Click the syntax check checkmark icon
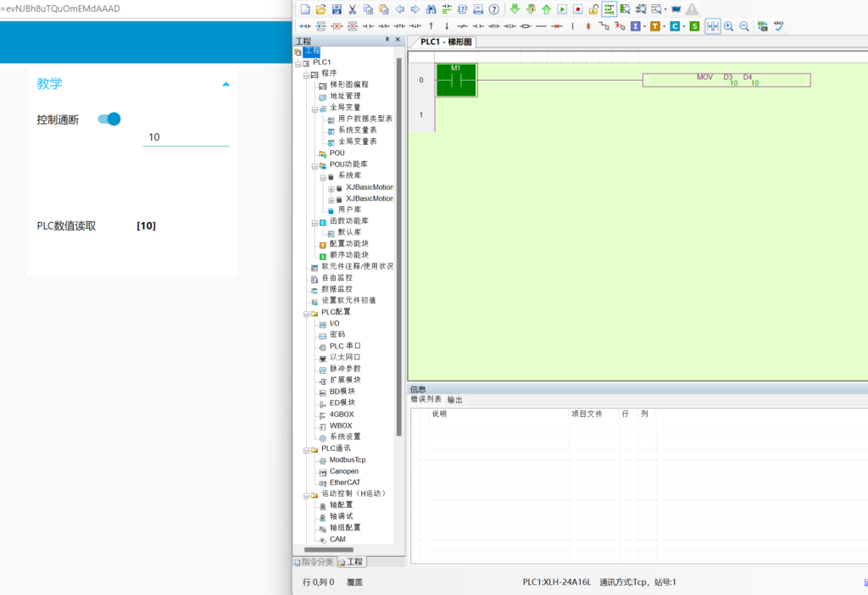 tap(778, 26)
